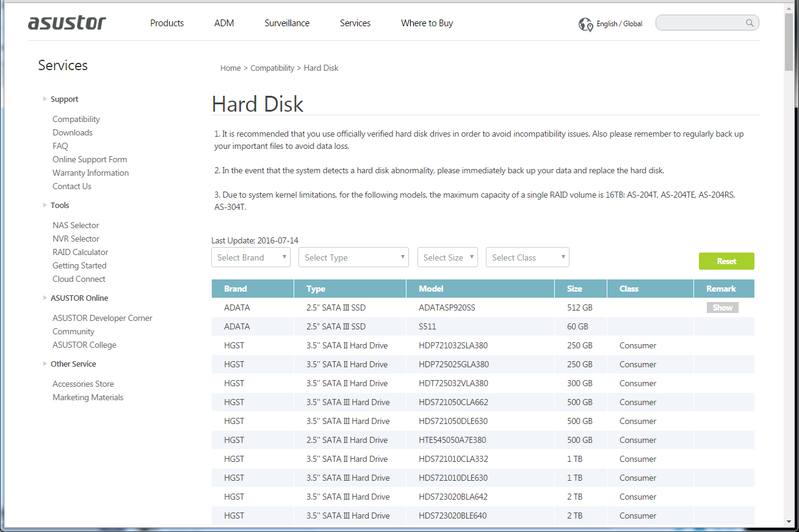Viewport: 799px width, 532px height.
Task: Open the Contact Us link
Action: [72, 187]
